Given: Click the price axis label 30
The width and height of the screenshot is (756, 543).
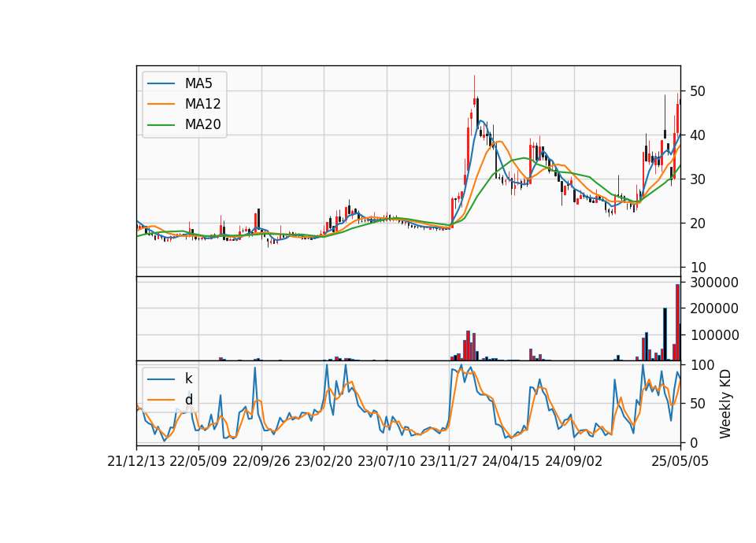Looking at the screenshot, I should point(697,179).
